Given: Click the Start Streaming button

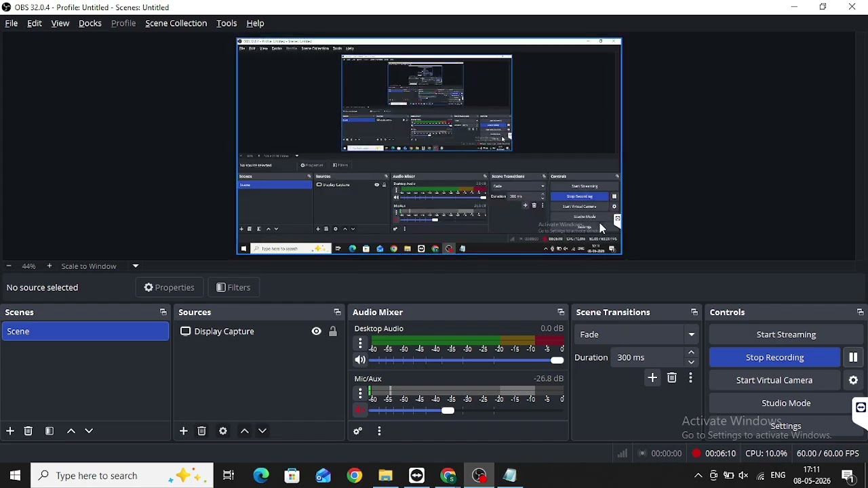Looking at the screenshot, I should point(786,334).
